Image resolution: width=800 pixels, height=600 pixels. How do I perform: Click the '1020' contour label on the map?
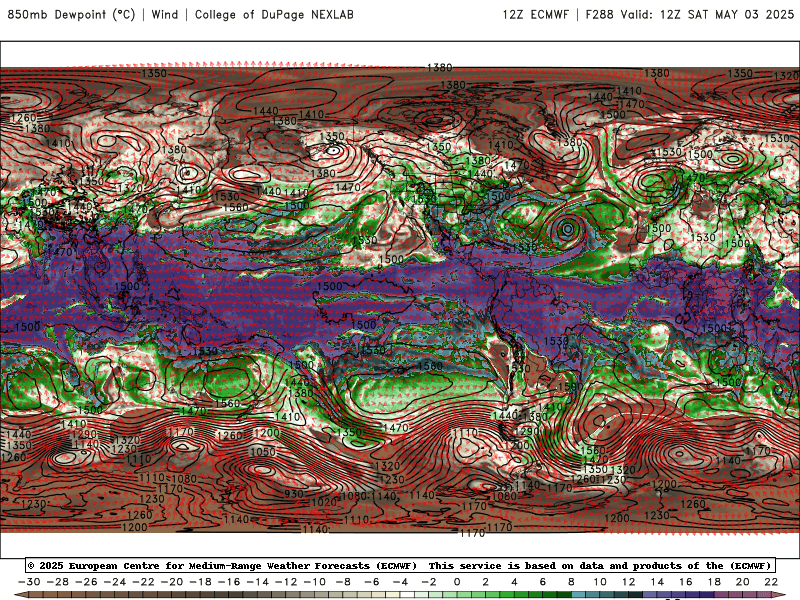(324, 502)
